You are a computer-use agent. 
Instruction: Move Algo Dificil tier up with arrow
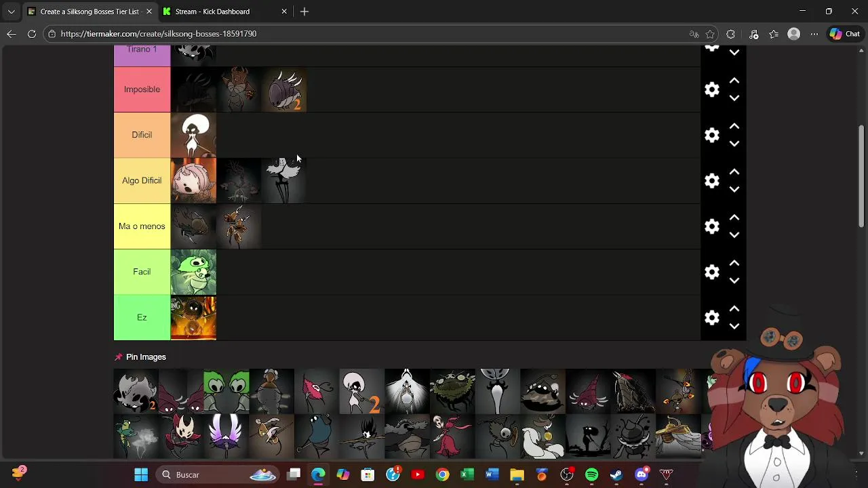734,171
